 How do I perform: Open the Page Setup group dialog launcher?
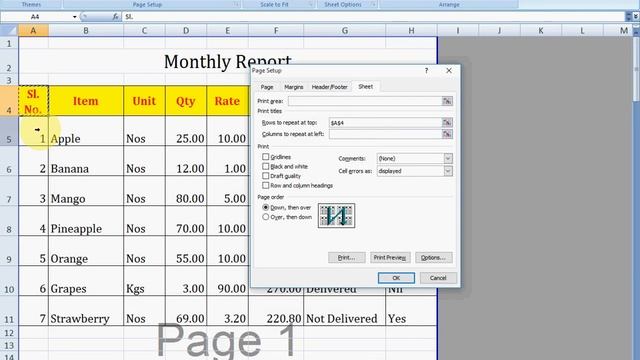pos(236,4)
